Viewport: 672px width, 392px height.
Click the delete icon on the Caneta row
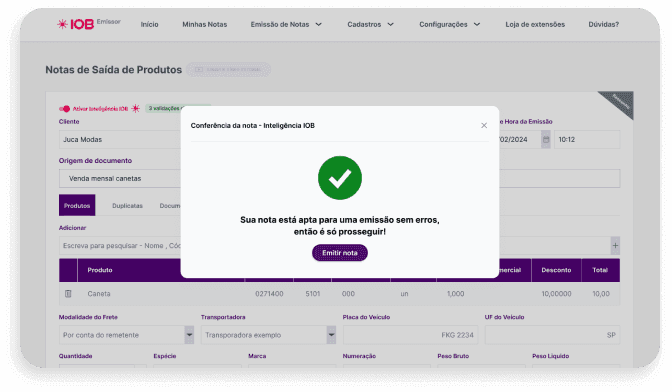[x=68, y=293]
